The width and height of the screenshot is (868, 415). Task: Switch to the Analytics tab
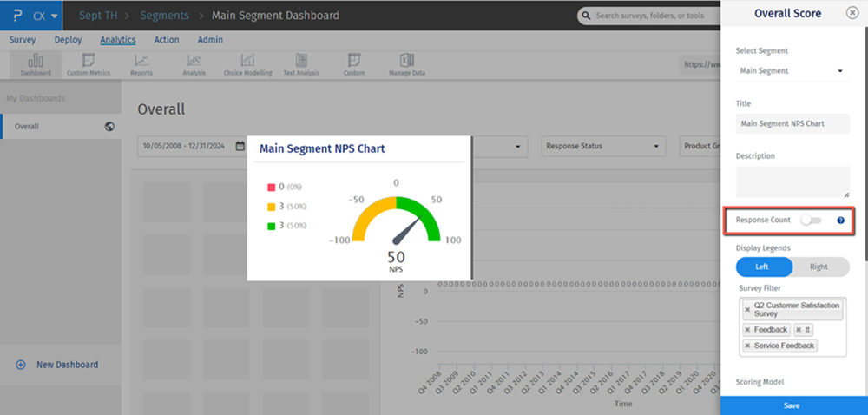click(117, 40)
